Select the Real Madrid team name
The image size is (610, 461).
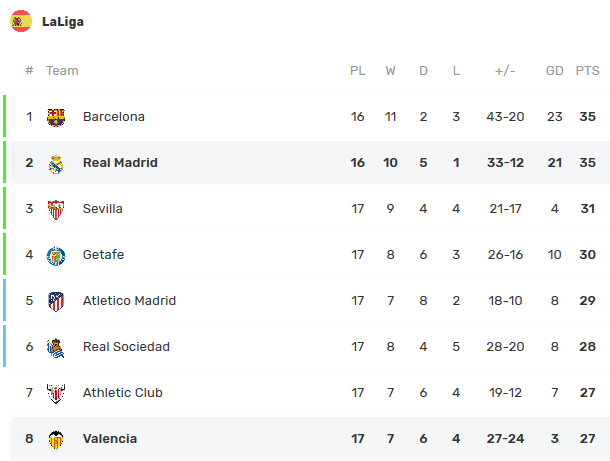click(x=120, y=163)
